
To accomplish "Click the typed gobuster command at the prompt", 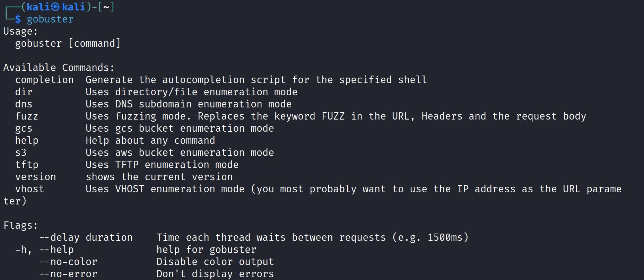I will click(x=50, y=19).
